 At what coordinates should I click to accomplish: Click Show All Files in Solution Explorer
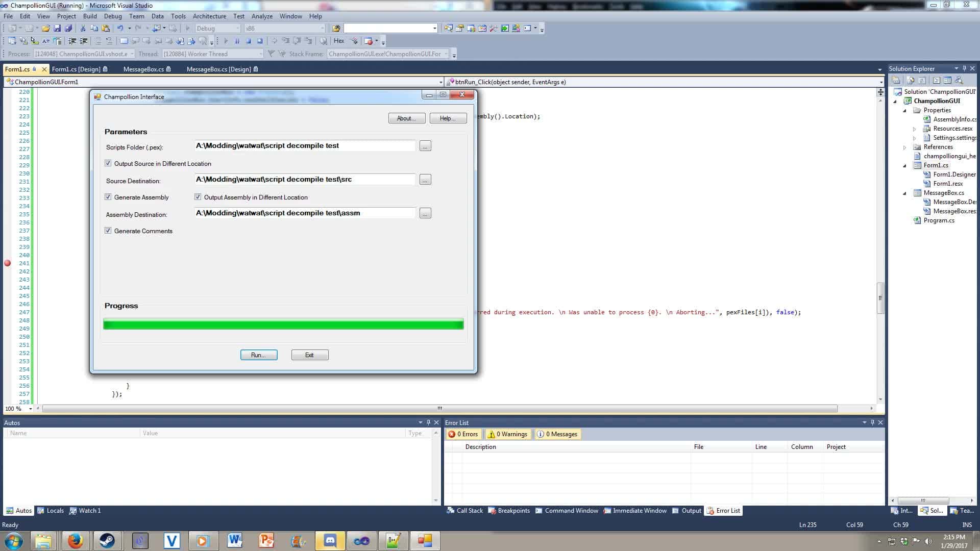(x=910, y=80)
